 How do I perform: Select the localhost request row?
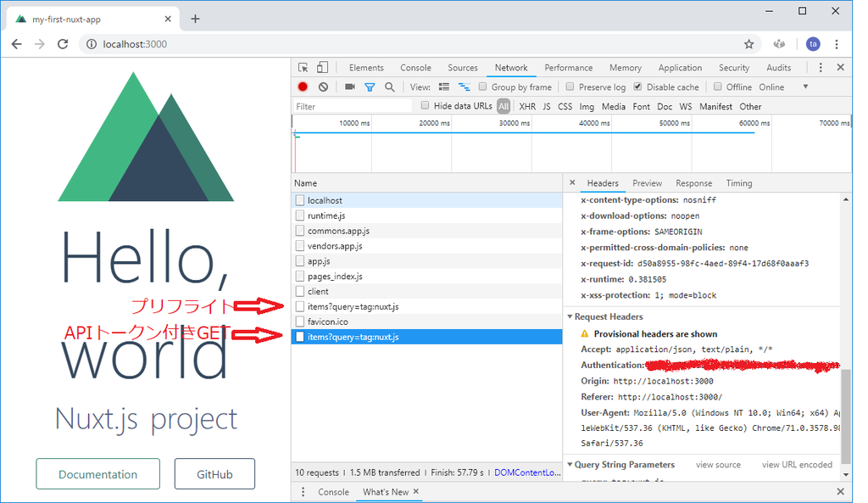pyautogui.click(x=427, y=200)
